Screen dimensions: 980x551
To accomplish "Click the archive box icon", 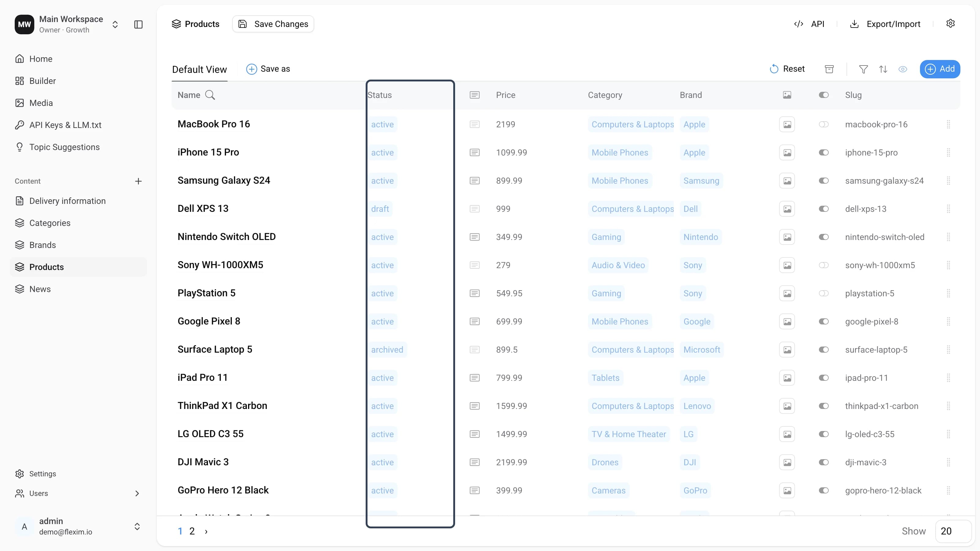I will click(x=829, y=69).
